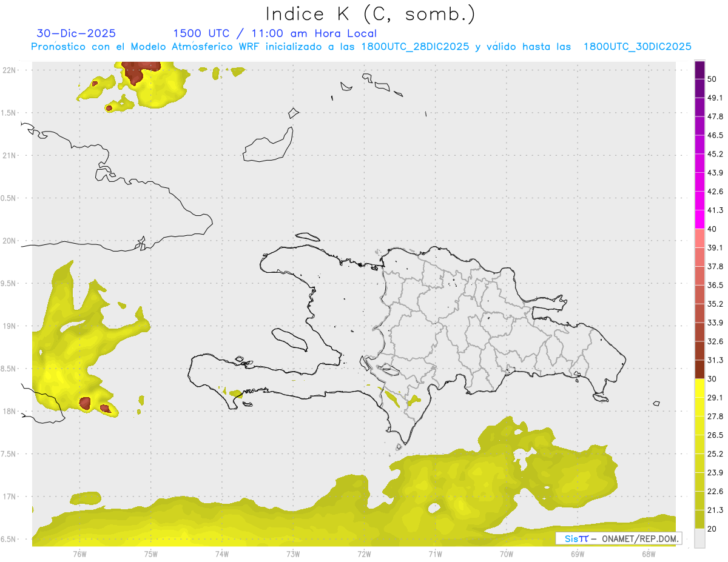Click the "68W" longitude axis label
The height and width of the screenshot is (562, 728).
click(x=648, y=554)
